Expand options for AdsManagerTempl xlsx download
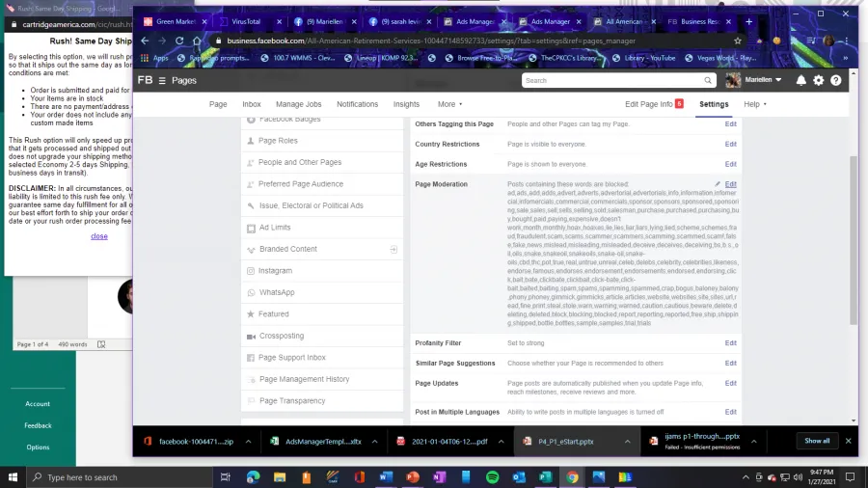Image resolution: width=868 pixels, height=488 pixels. pyautogui.click(x=375, y=442)
